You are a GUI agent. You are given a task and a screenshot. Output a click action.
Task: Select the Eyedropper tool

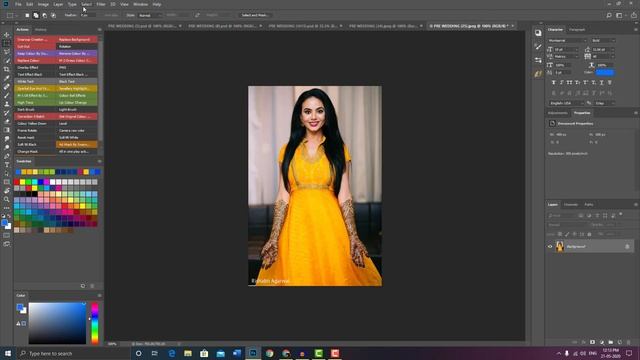(7, 78)
